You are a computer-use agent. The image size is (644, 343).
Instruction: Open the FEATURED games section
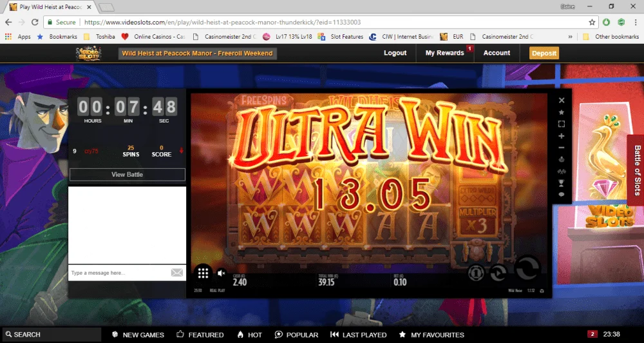tap(200, 335)
